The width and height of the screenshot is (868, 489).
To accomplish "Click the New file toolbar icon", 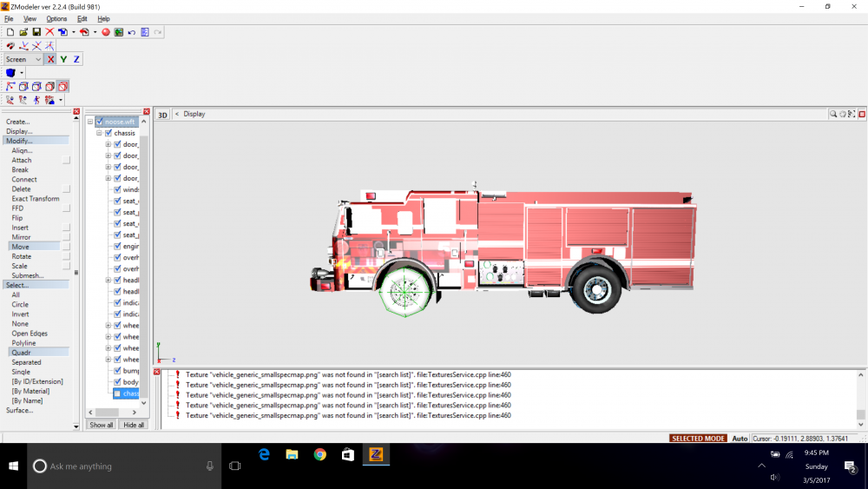I will coord(10,32).
